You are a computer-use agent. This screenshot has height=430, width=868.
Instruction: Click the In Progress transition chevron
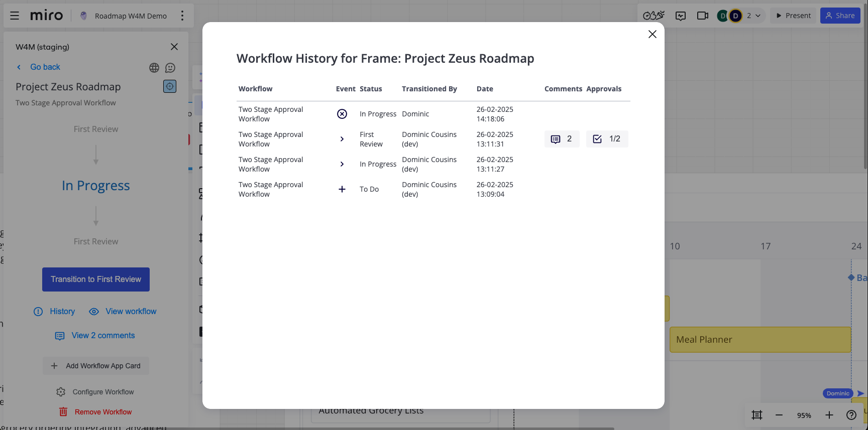pos(342,164)
